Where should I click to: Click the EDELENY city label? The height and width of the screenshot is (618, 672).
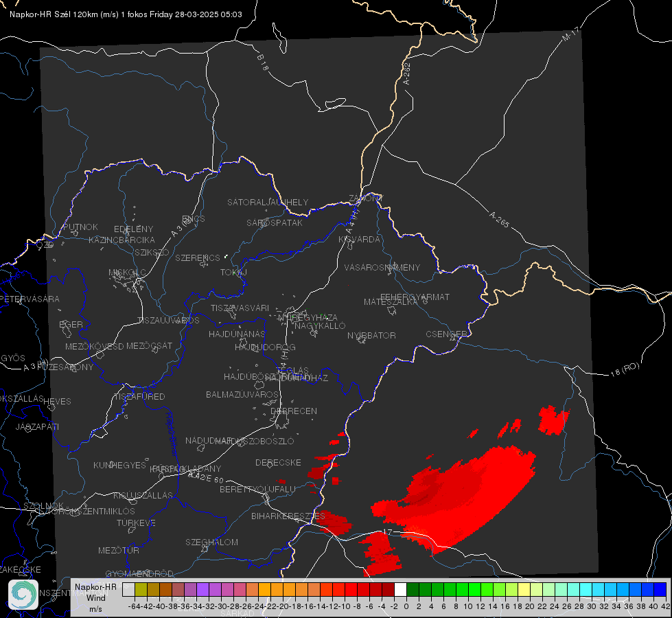pos(134,229)
